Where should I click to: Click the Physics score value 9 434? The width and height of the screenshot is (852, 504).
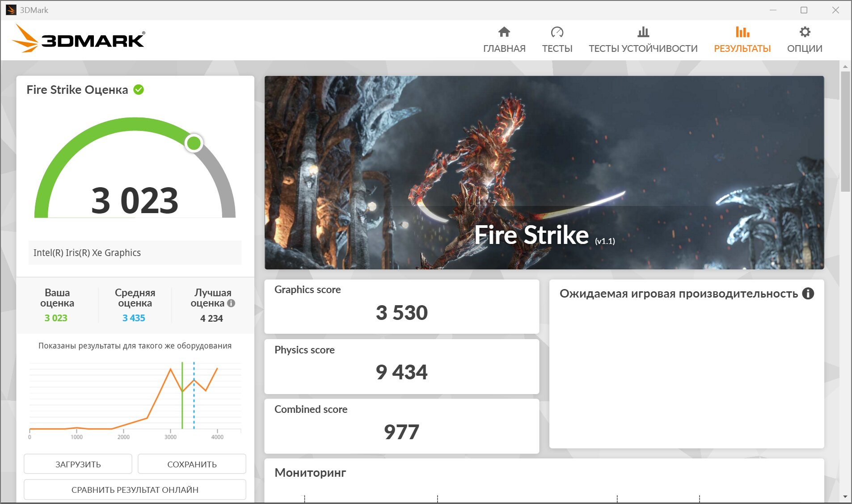(x=402, y=372)
